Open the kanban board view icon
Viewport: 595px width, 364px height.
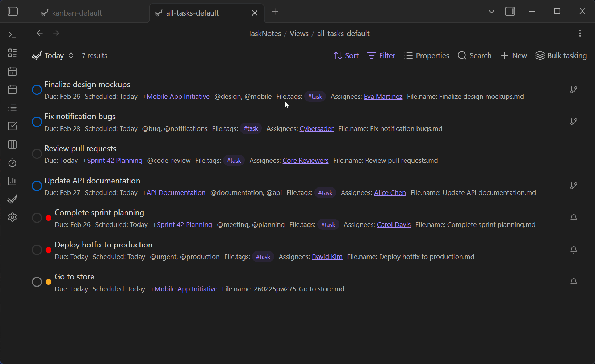click(x=12, y=144)
